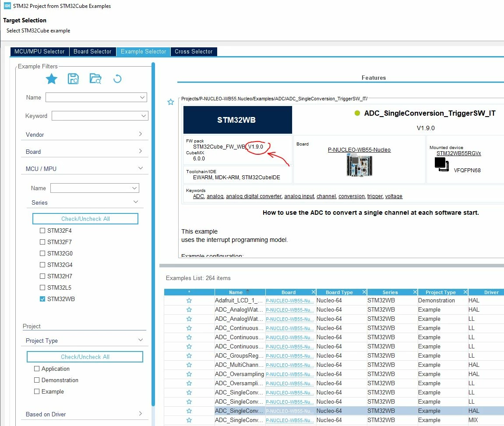Click the filter panel vertical scrollbar
The width and height of the screenshot is (504, 426).
tap(153, 234)
